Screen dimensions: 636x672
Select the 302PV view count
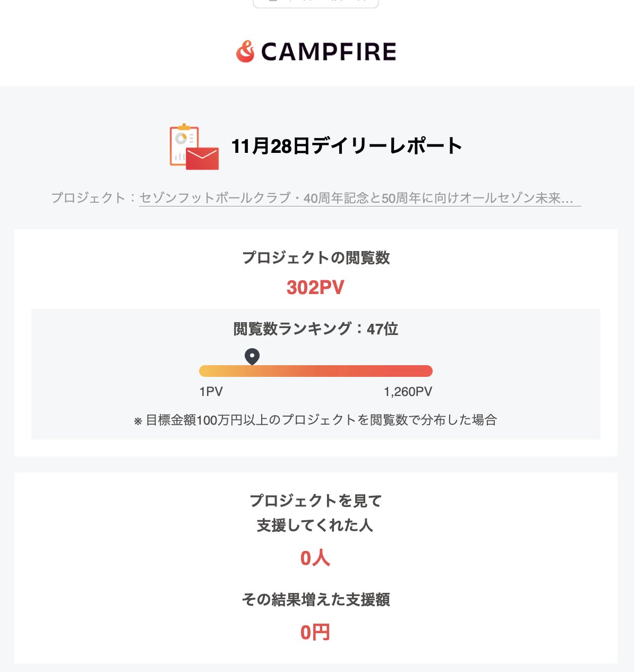click(x=316, y=288)
